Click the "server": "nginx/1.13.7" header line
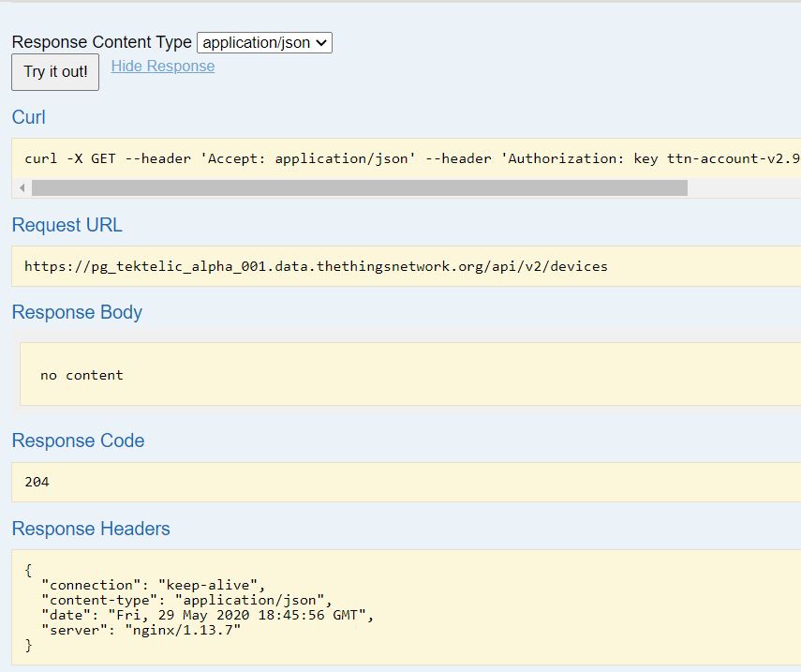The height and width of the screenshot is (672, 801). 141,630
